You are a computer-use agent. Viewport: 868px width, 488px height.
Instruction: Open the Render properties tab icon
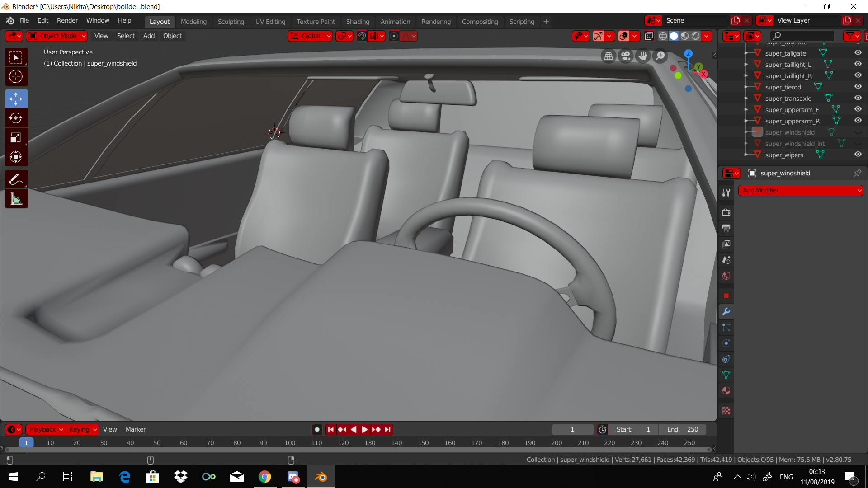coord(726,212)
